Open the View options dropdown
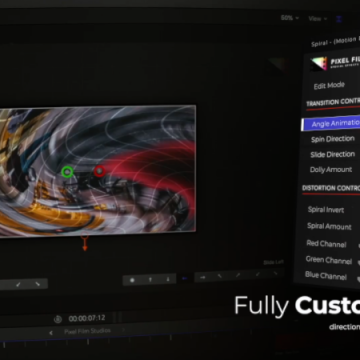This screenshot has width=360, height=360. (318, 19)
